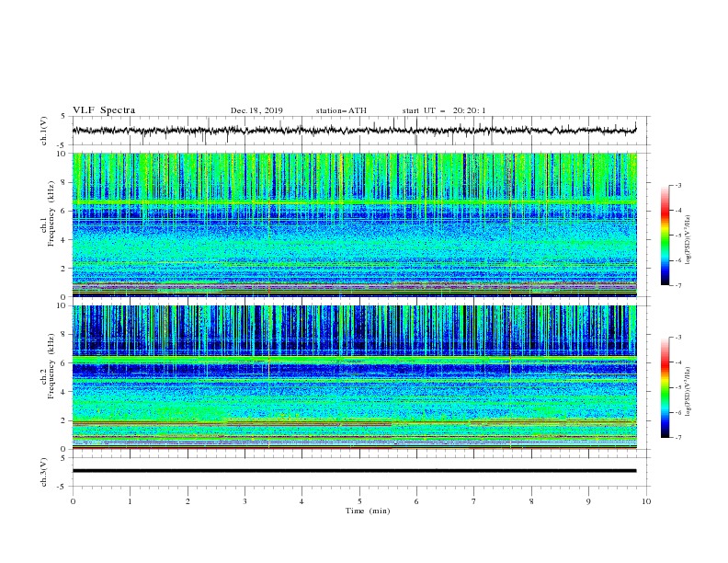This screenshot has width=728, height=563.
Task: Click the ch.1 colorbar log(PSD) label
Action: pos(688,240)
